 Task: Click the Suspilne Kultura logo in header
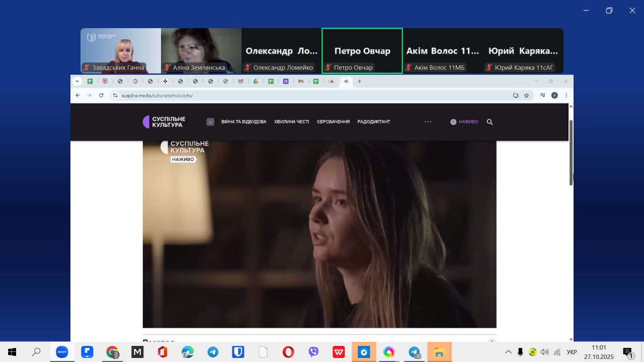click(x=165, y=122)
